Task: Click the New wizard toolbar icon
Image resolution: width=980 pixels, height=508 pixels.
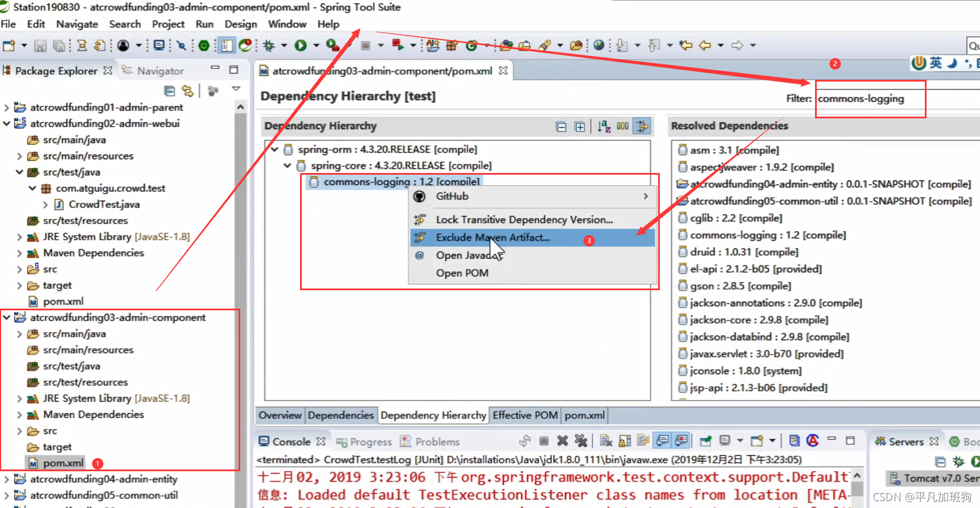Action: [9, 45]
